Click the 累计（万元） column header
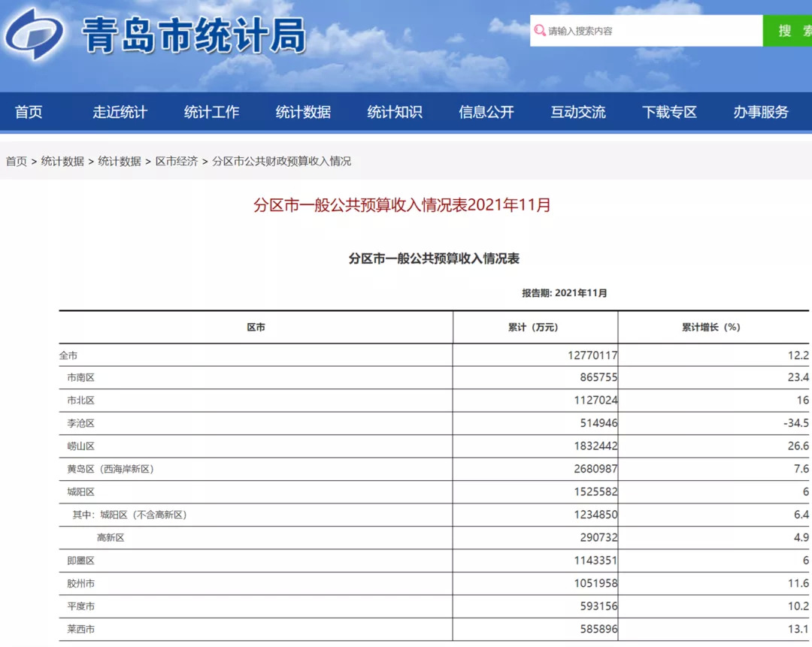This screenshot has width=812, height=647. pos(533,328)
